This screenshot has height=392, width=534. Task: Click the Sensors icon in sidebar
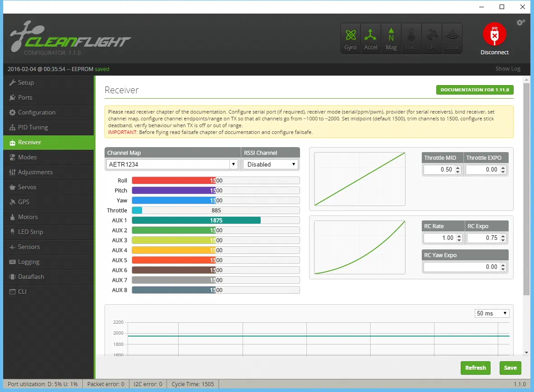12,247
